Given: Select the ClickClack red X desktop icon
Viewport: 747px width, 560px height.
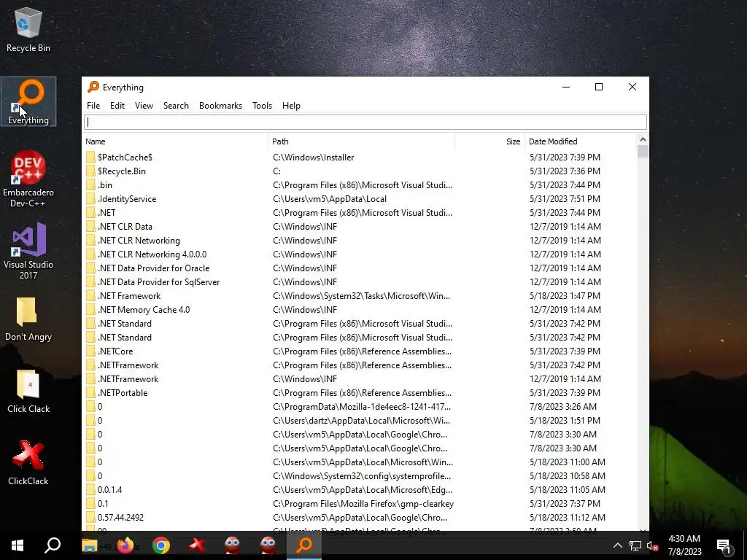Looking at the screenshot, I should pyautogui.click(x=28, y=463).
